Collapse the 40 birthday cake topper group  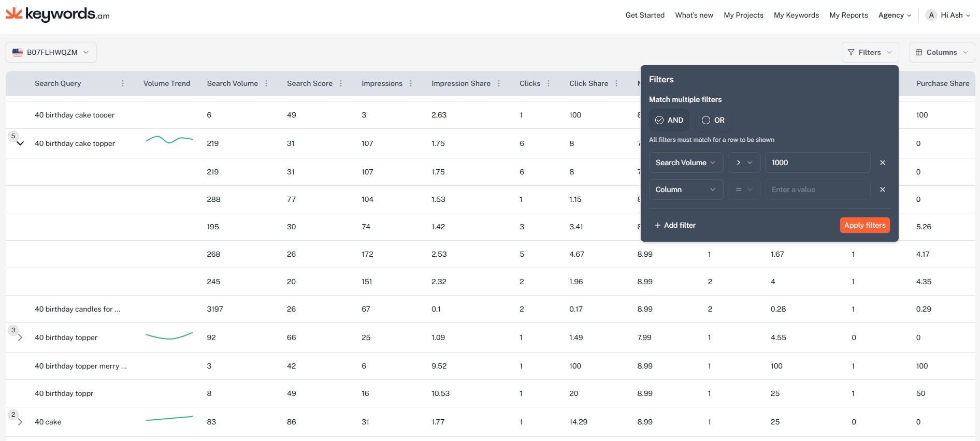(20, 143)
